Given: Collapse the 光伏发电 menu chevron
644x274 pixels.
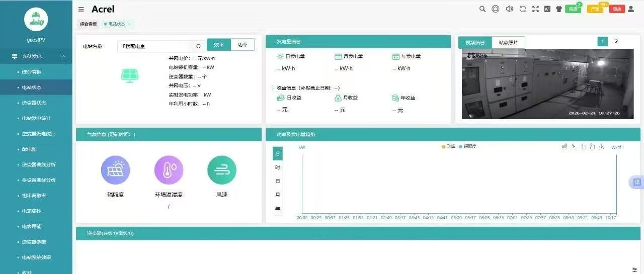Looking at the screenshot, I should [63, 57].
